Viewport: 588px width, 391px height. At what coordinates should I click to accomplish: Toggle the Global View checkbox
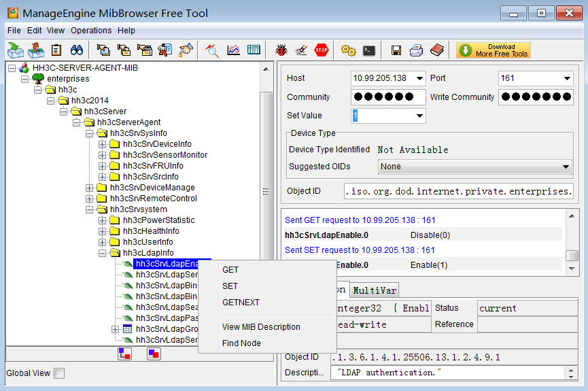pos(59,373)
